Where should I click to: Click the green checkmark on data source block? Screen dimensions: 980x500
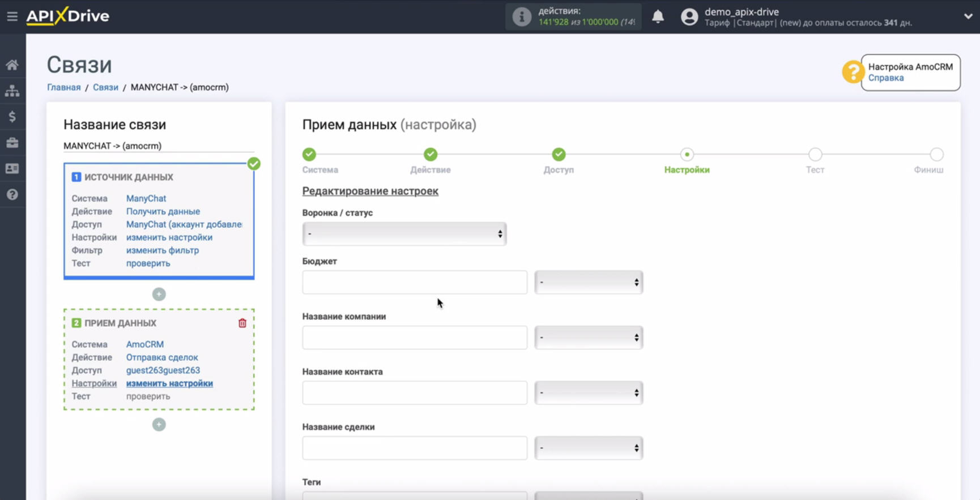[x=254, y=164]
